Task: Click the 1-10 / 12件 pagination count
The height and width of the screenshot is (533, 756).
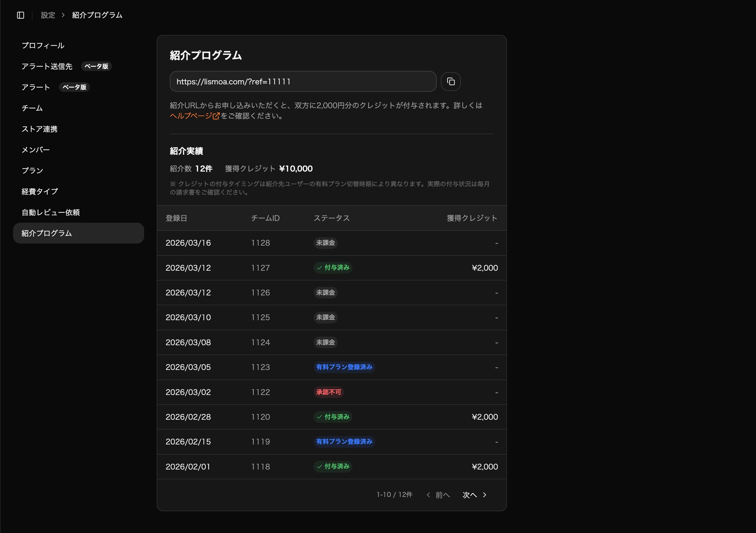Action: (394, 495)
